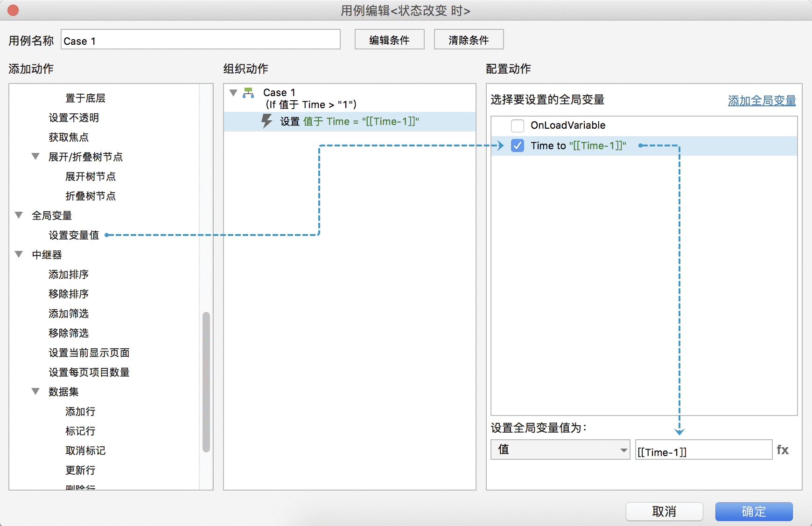
Task: Select the 添加排序 action
Action: tap(69, 274)
